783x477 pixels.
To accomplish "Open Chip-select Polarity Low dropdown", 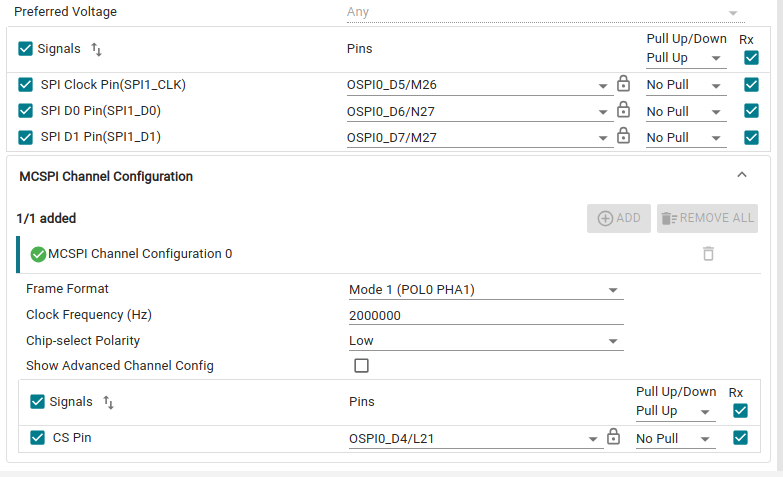I will tap(486, 341).
